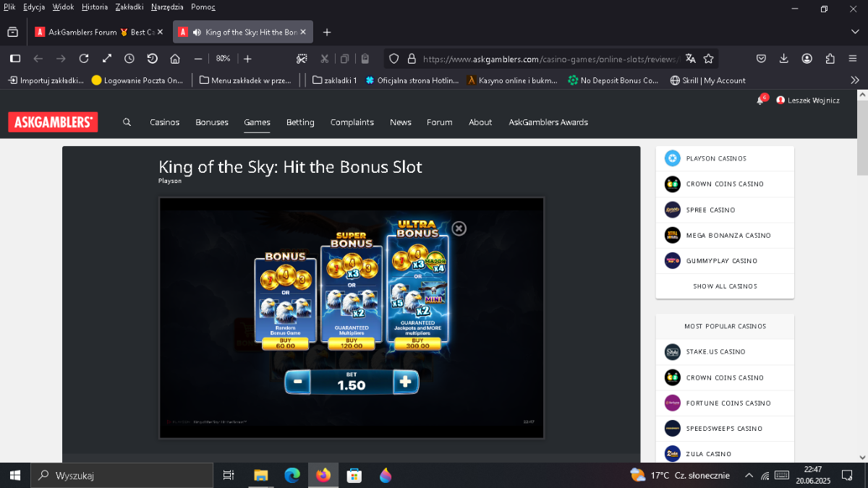Open Firefox downloads arrow icon
This screenshot has height=488, width=868.
pos(784,59)
